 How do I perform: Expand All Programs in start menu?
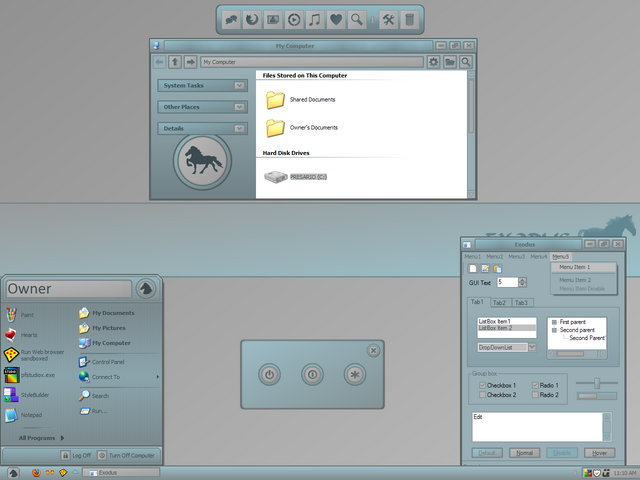tap(42, 438)
